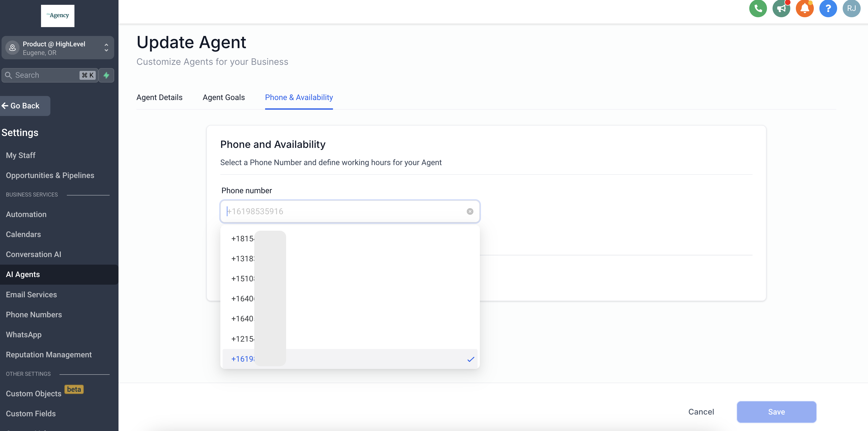
Task: Click the green phone dialer icon
Action: (x=758, y=8)
